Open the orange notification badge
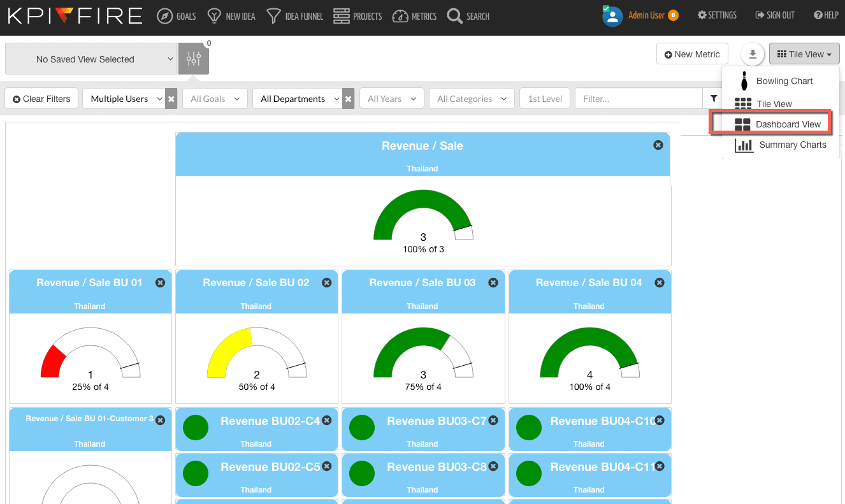This screenshot has height=504, width=845. coord(673,15)
